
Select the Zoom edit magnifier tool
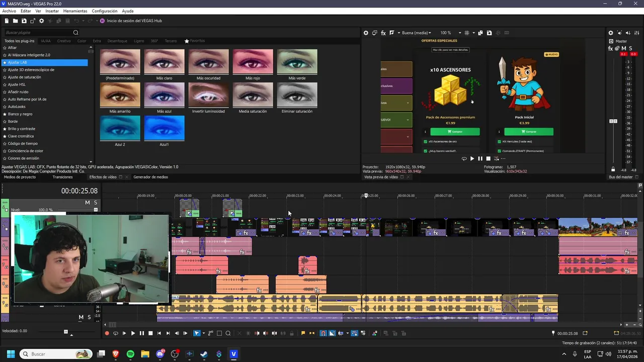click(228, 333)
